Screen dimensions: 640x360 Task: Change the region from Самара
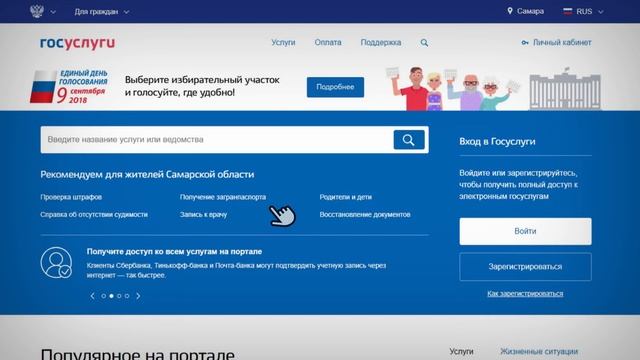click(x=530, y=11)
